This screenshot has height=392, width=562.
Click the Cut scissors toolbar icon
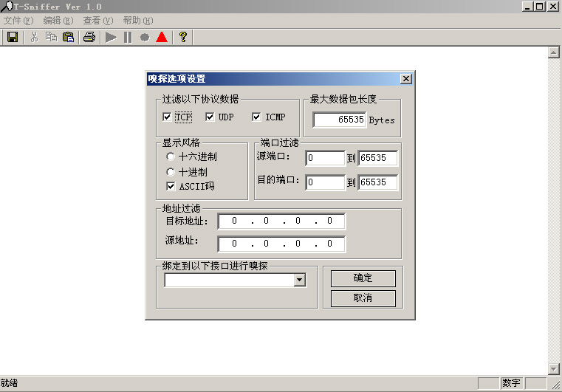coord(35,37)
